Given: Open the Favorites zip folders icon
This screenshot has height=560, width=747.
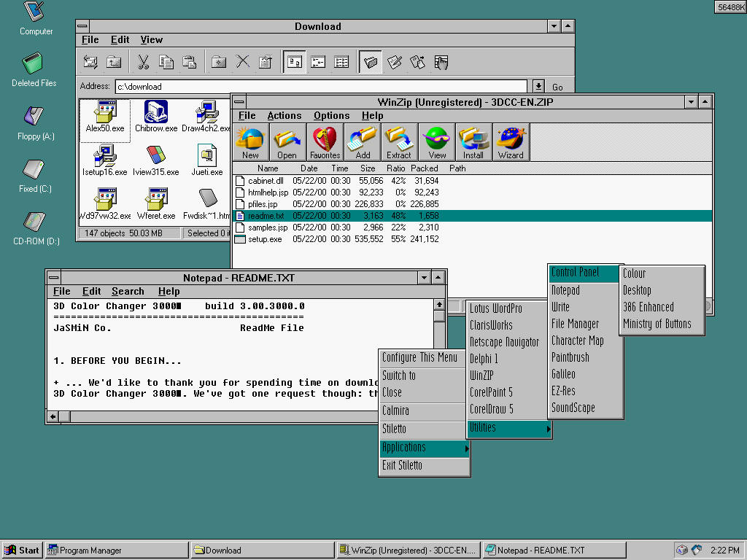Looking at the screenshot, I should (325, 141).
